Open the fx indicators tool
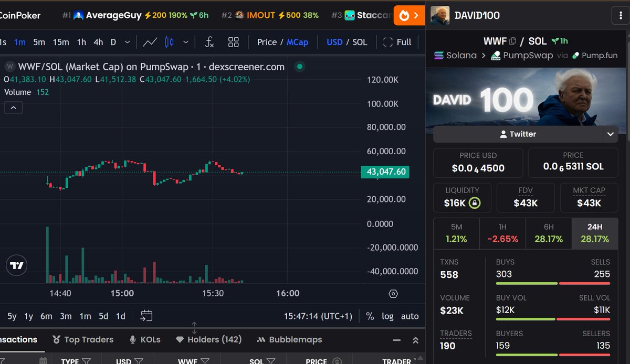The width and height of the screenshot is (630, 364). (209, 42)
